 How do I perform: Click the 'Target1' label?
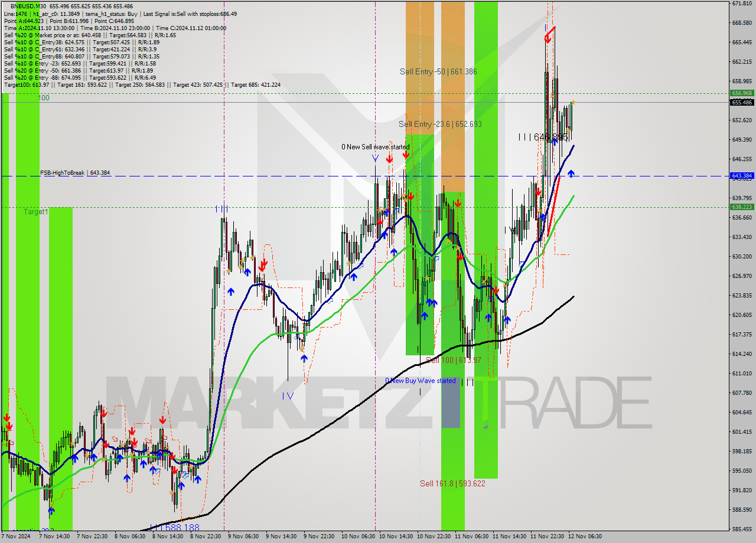click(x=36, y=211)
